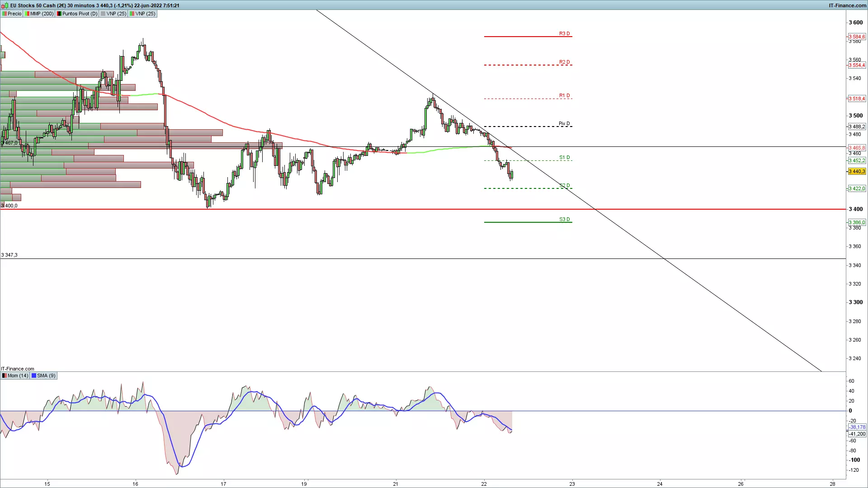
Task: Click the IT-Finance.com text in title bar
Action: (848, 5)
